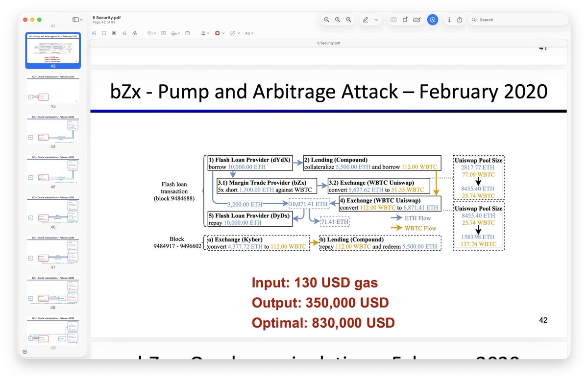Click the '5 Security.pdf' tab bar label
588x382 pixels.
[x=328, y=43]
